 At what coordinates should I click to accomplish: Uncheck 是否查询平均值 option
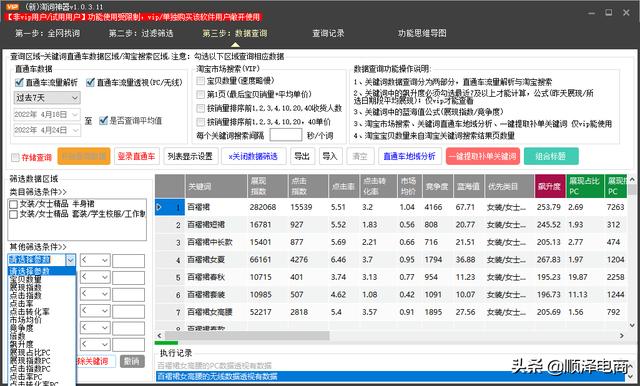tap(103, 120)
